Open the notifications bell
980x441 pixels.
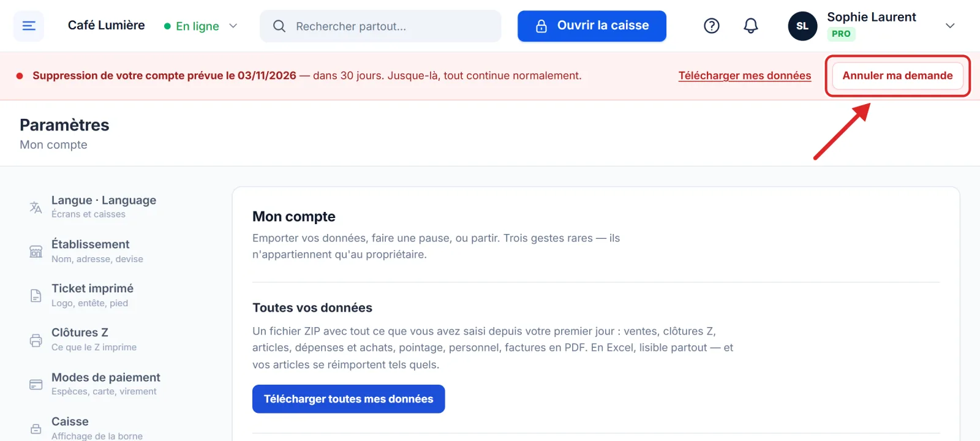(750, 26)
